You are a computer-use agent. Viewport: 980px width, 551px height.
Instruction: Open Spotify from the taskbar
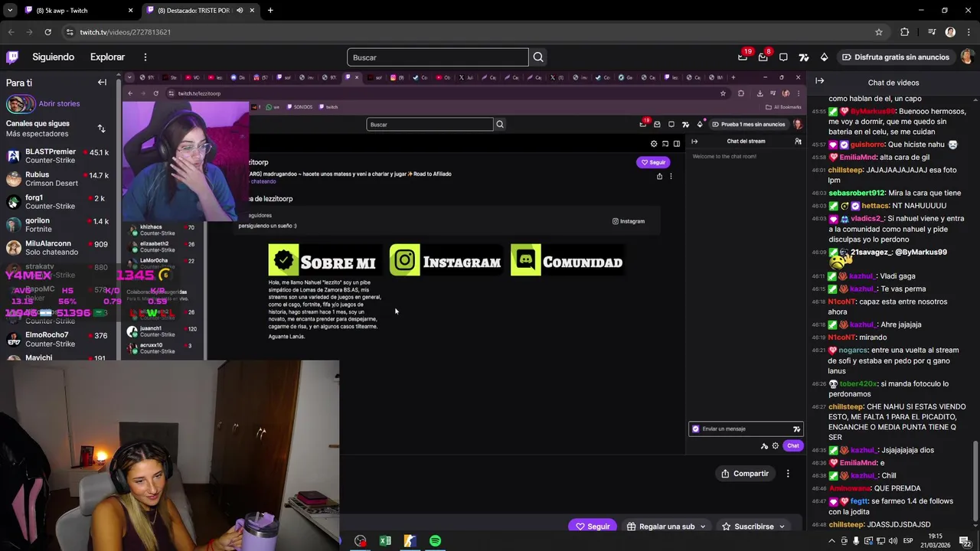coord(435,541)
